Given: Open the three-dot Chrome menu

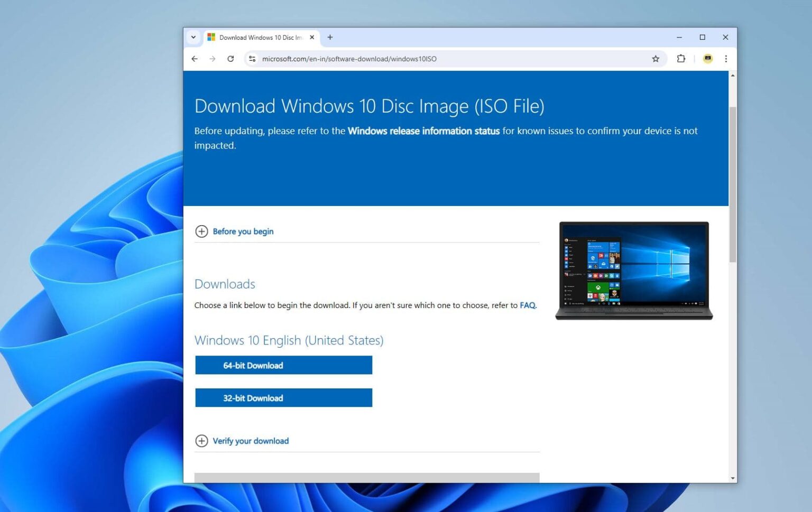Looking at the screenshot, I should pyautogui.click(x=726, y=59).
